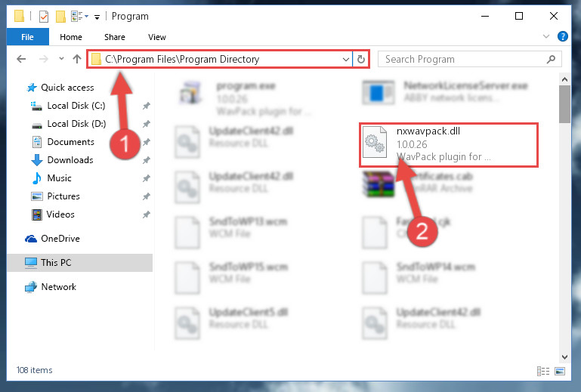Expand the ribbon using the chevron

(x=545, y=36)
